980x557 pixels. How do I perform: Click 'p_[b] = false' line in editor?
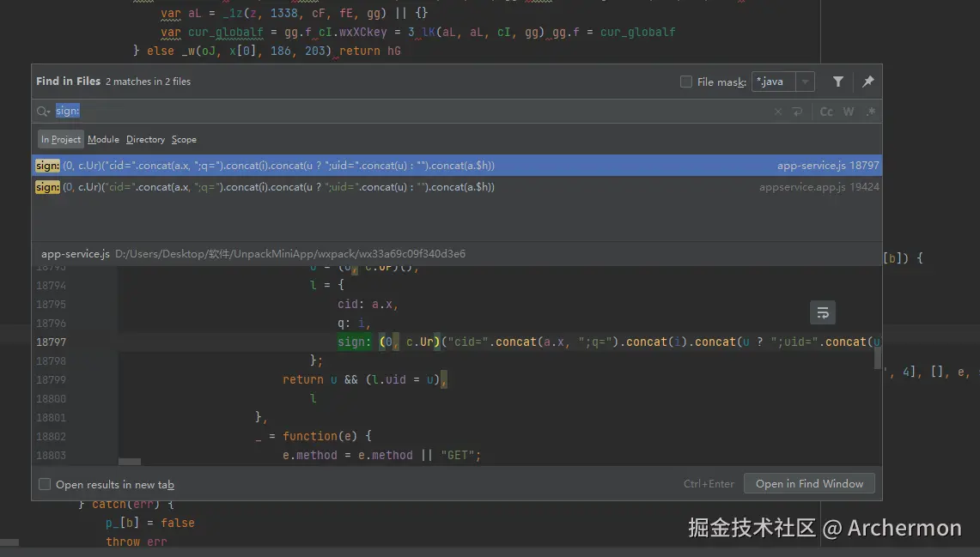coord(150,524)
